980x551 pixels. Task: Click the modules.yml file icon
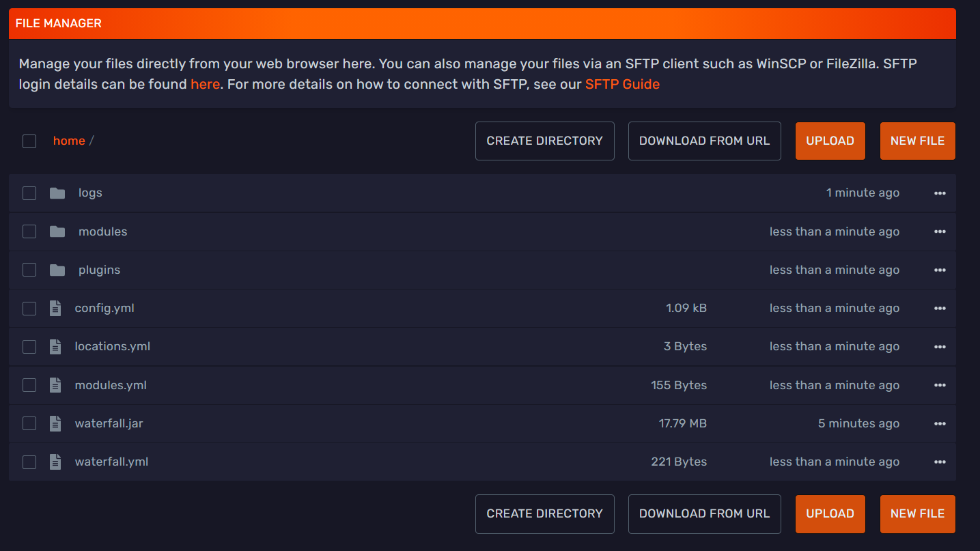(x=56, y=386)
